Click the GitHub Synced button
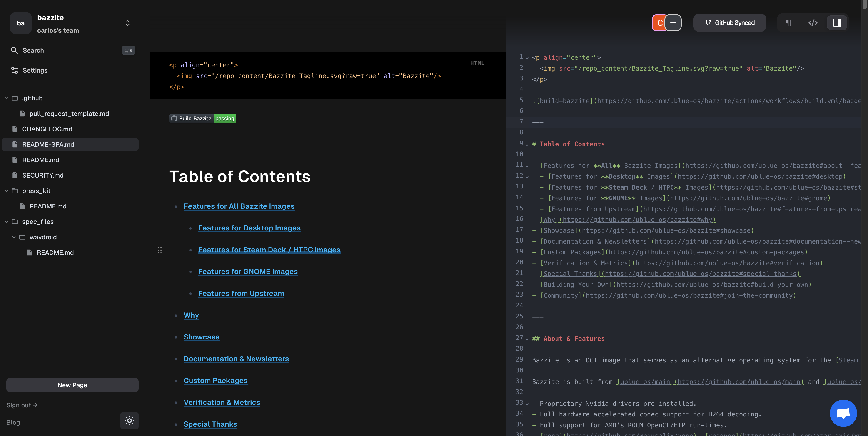Viewport: 868px width, 436px height. coord(730,23)
